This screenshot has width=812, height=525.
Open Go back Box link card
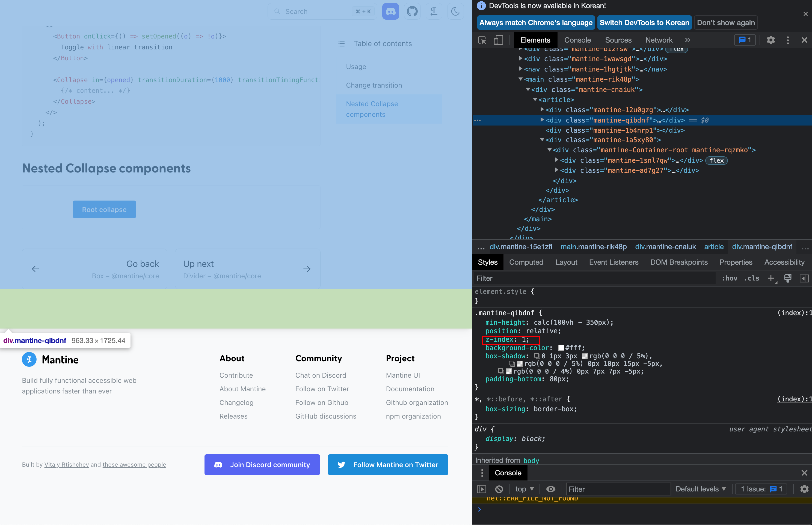(94, 269)
